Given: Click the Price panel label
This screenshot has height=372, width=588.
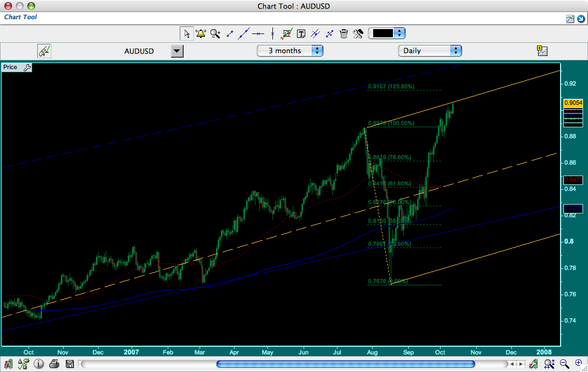Looking at the screenshot, I should tap(10, 67).
